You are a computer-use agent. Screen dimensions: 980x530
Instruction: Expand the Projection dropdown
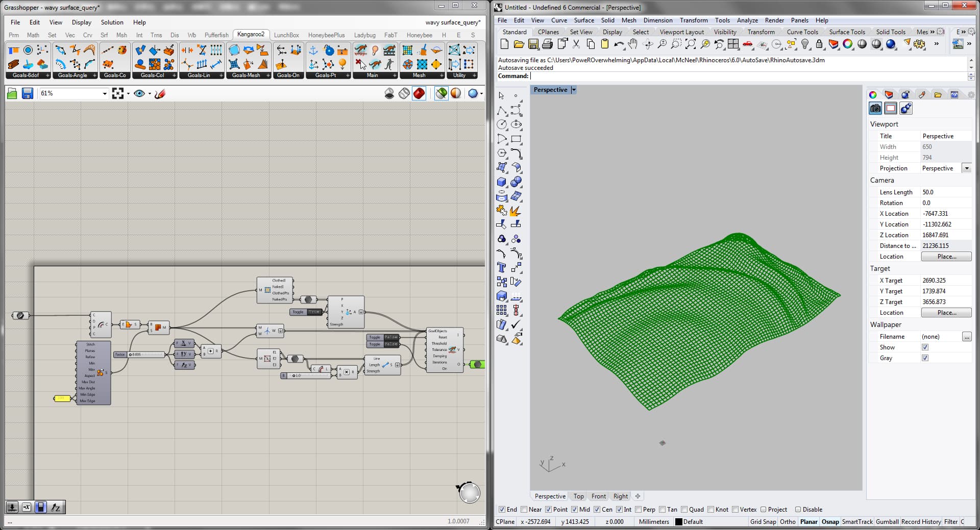pos(966,168)
